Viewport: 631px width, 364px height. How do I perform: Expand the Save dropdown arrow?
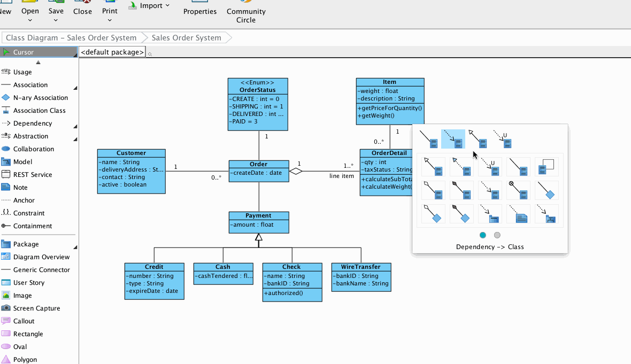(x=56, y=20)
